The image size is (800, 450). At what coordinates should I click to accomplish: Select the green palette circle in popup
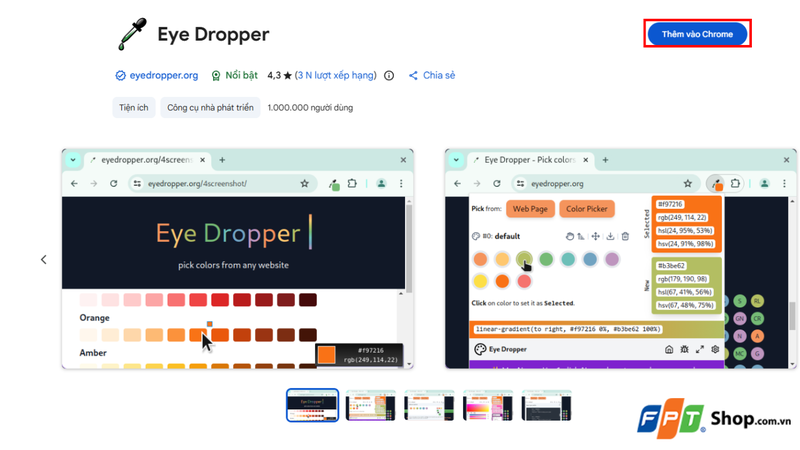tap(546, 259)
